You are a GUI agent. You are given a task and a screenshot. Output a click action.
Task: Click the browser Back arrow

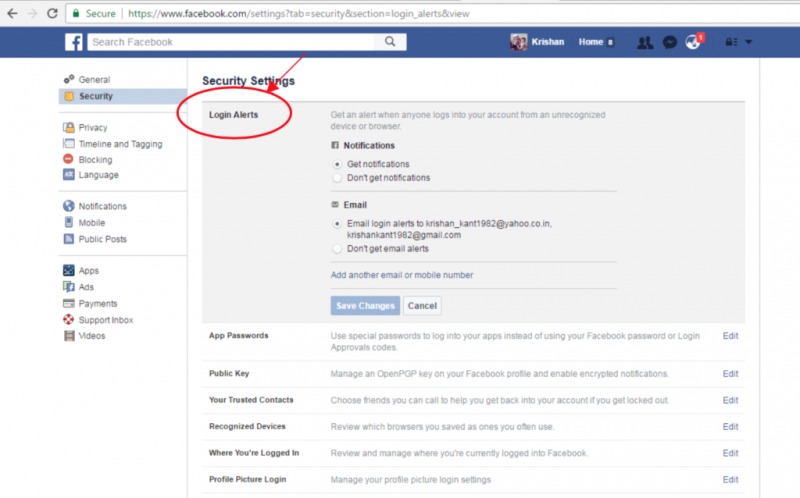tap(12, 13)
